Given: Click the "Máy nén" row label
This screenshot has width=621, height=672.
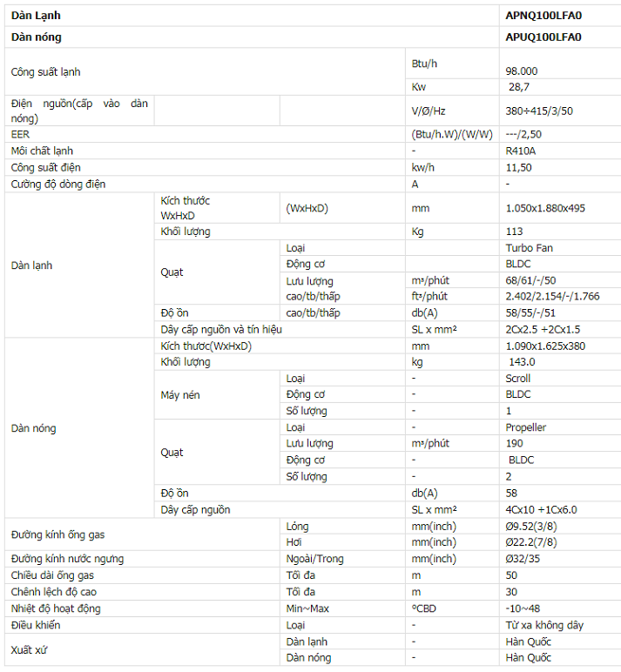Looking at the screenshot, I should click(181, 395).
